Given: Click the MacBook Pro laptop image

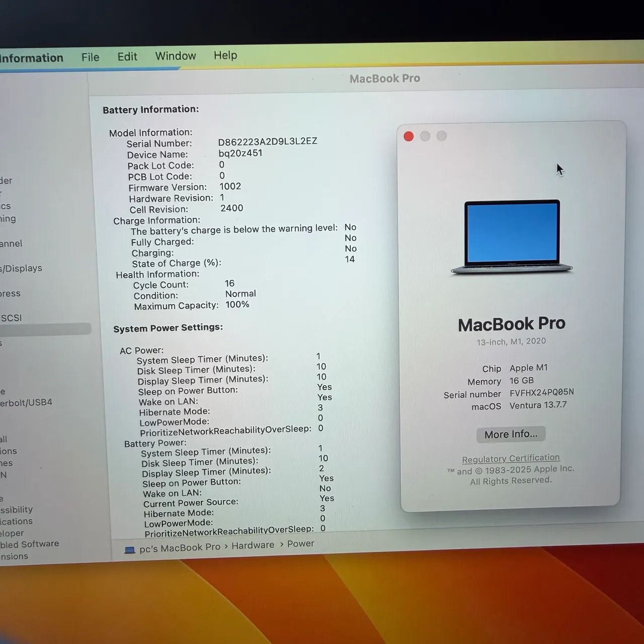Looking at the screenshot, I should coord(512,237).
